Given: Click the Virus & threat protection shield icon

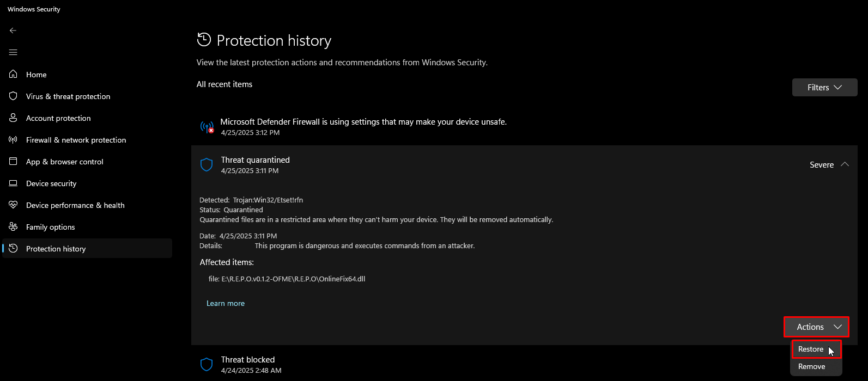Looking at the screenshot, I should pos(14,96).
